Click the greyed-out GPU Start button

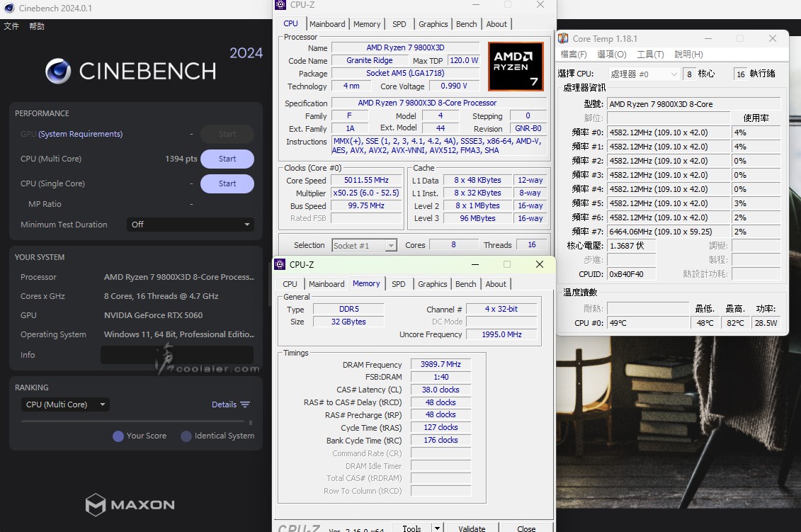[227, 134]
